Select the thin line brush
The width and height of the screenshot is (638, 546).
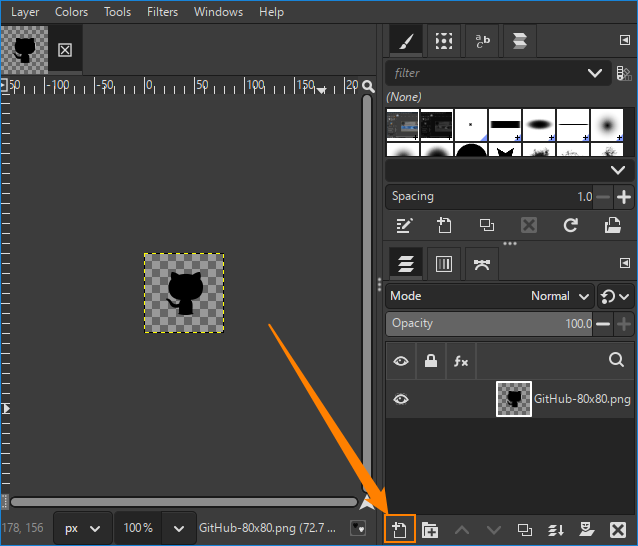pyautogui.click(x=573, y=125)
